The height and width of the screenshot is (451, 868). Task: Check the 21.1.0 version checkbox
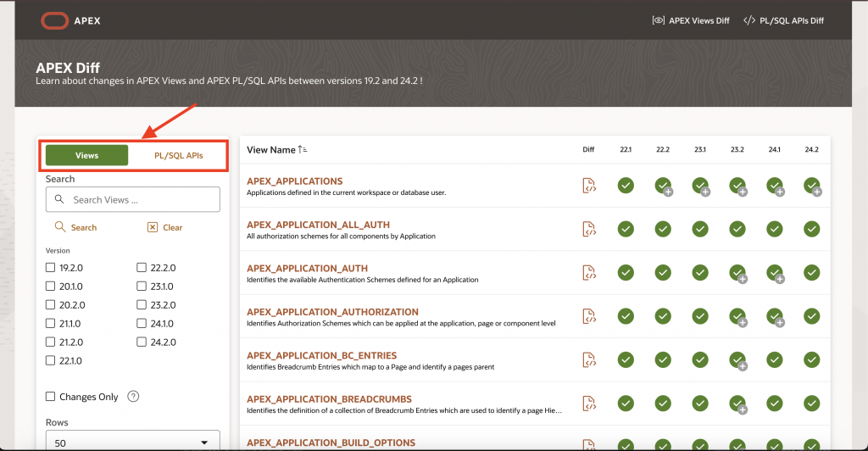[50, 323]
